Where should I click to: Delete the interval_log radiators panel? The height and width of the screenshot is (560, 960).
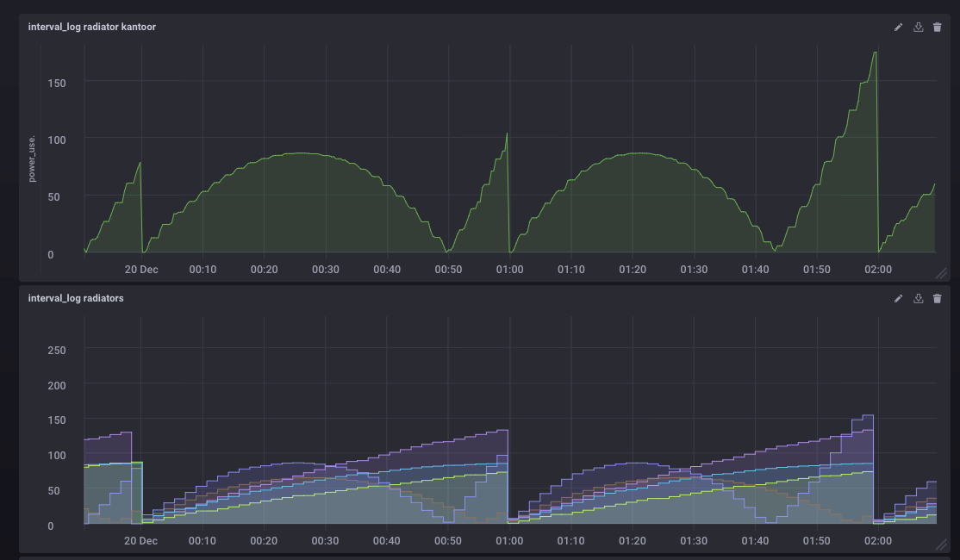coord(937,298)
